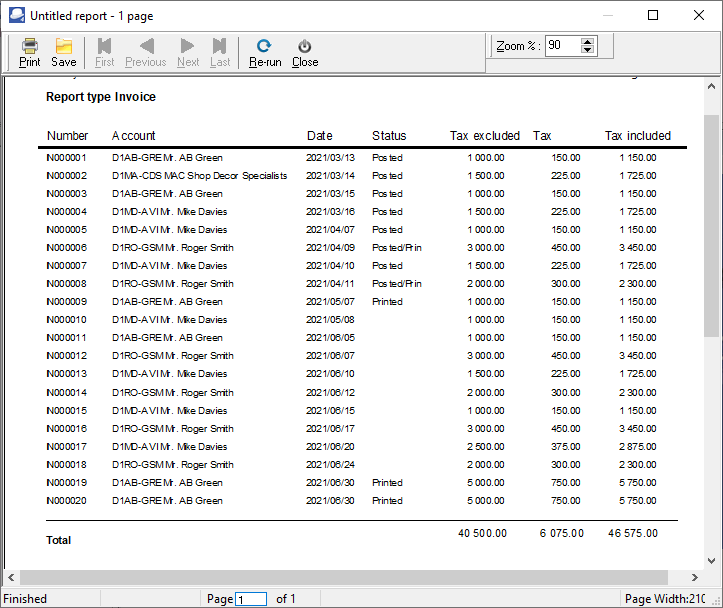Select invoice number IN000004
The width and height of the screenshot is (723, 608).
click(x=66, y=212)
